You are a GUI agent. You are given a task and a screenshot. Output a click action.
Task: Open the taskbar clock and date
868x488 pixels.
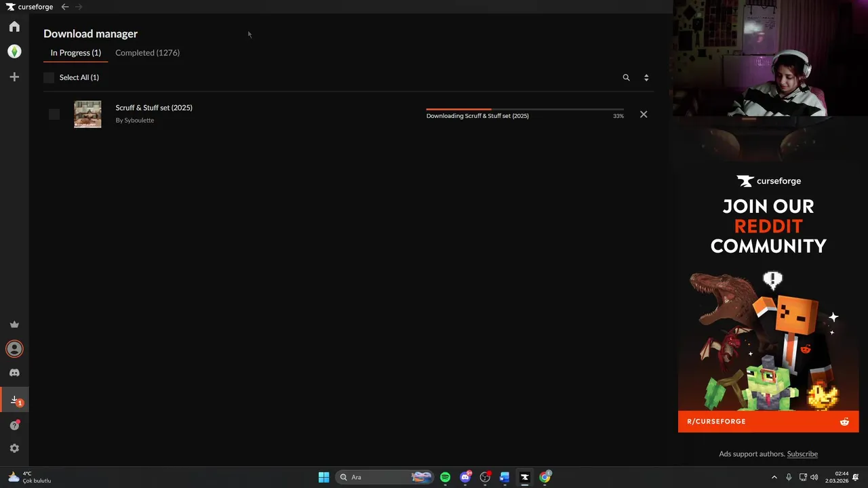(837, 477)
